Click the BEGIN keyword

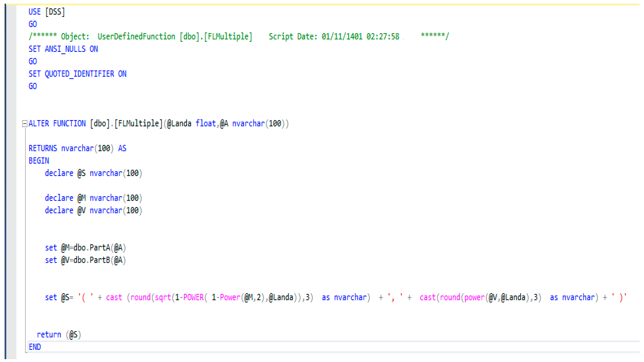pos(39,161)
